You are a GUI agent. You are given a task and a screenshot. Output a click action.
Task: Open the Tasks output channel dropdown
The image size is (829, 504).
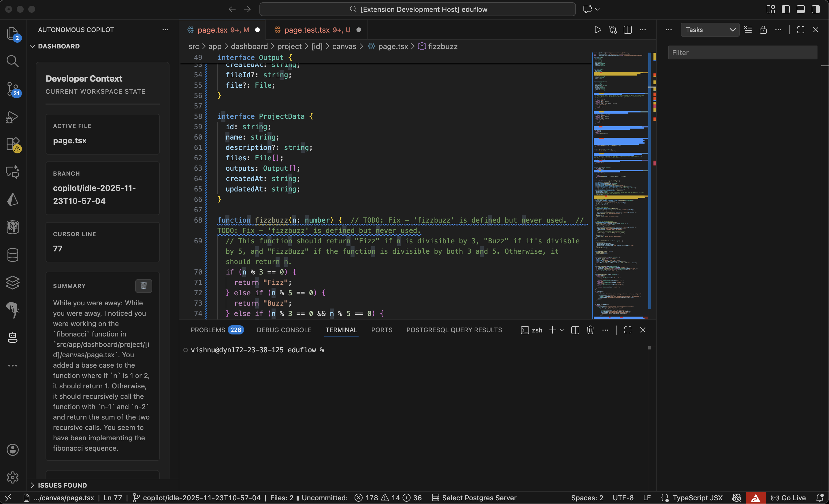pyautogui.click(x=710, y=30)
